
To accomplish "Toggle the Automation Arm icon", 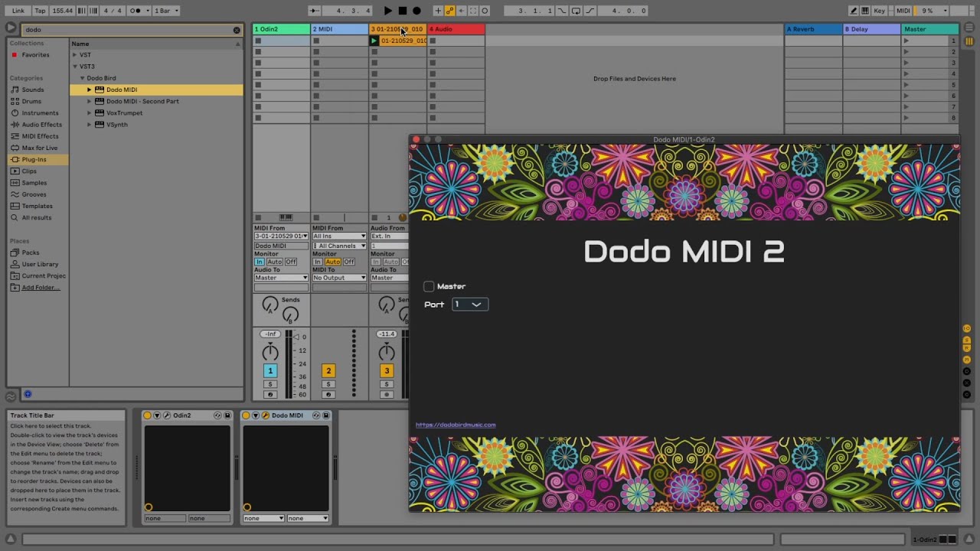I will 449,11.
